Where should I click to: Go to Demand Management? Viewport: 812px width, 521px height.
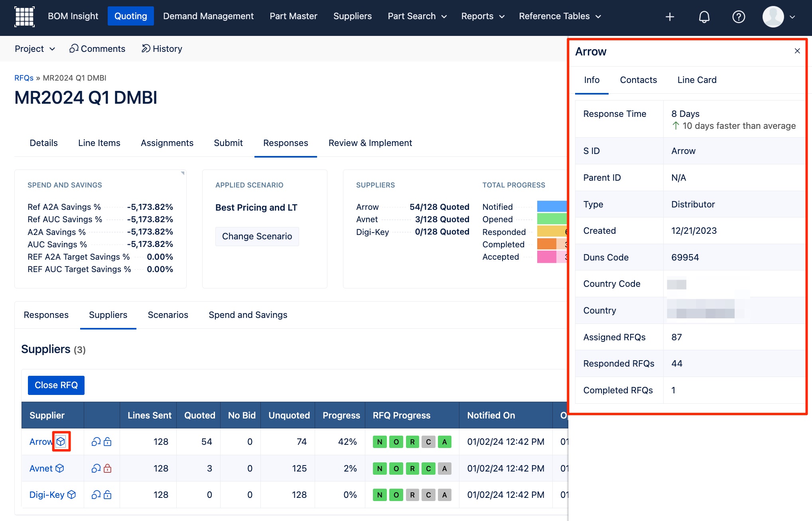(x=208, y=16)
